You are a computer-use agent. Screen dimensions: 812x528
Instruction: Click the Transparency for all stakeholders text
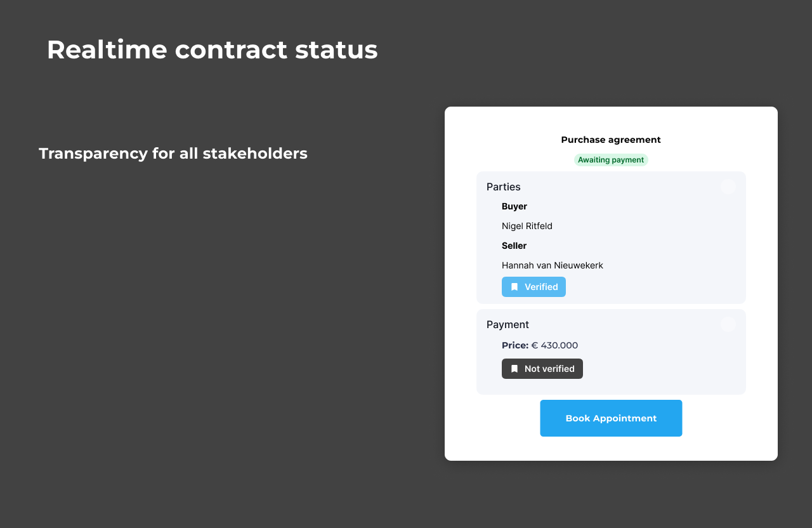point(173,154)
